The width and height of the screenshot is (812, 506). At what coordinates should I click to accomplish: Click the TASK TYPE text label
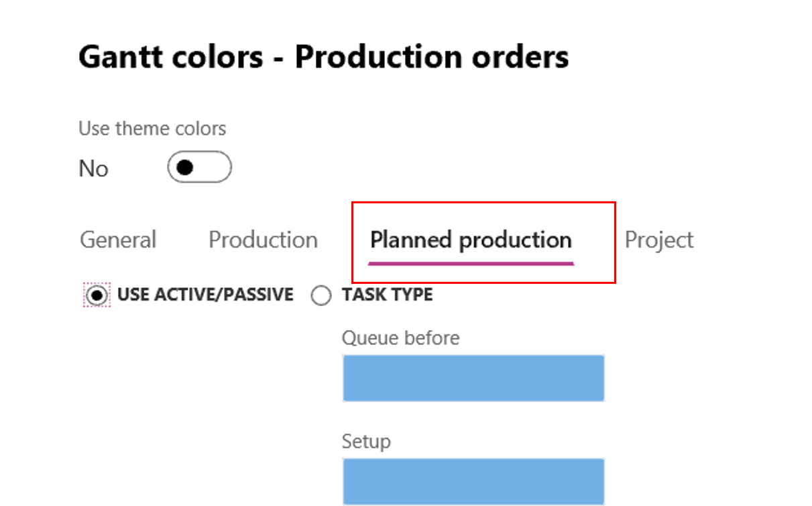pyautogui.click(x=387, y=294)
